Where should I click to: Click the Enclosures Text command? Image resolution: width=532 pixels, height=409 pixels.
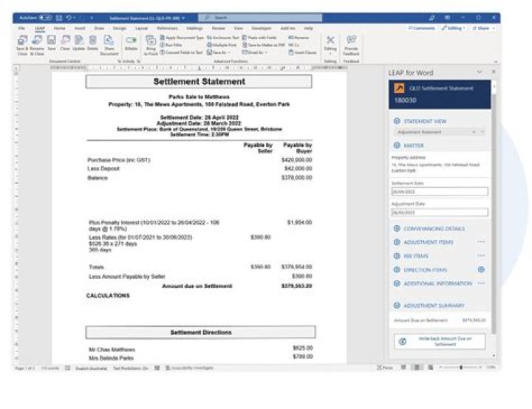tap(222, 38)
